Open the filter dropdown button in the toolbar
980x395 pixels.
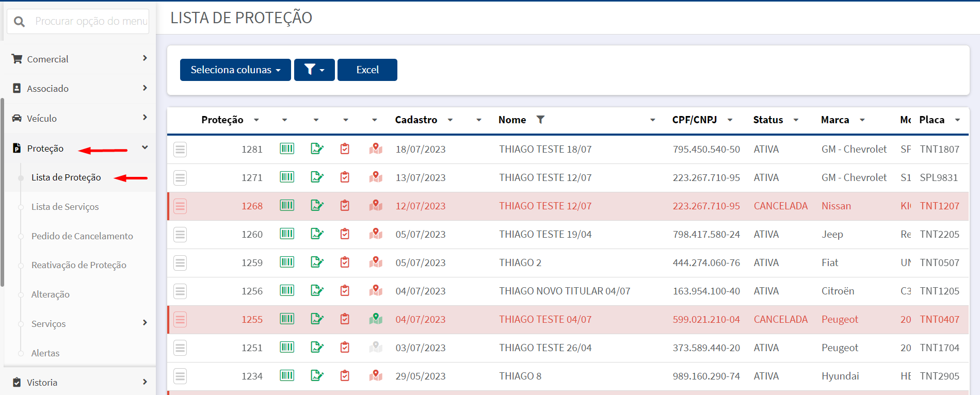click(314, 70)
